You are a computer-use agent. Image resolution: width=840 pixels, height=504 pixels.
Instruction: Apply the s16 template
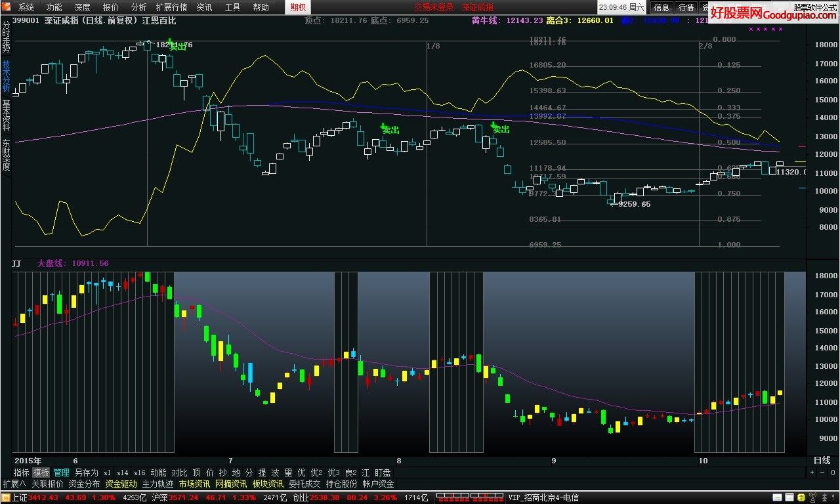coord(139,472)
